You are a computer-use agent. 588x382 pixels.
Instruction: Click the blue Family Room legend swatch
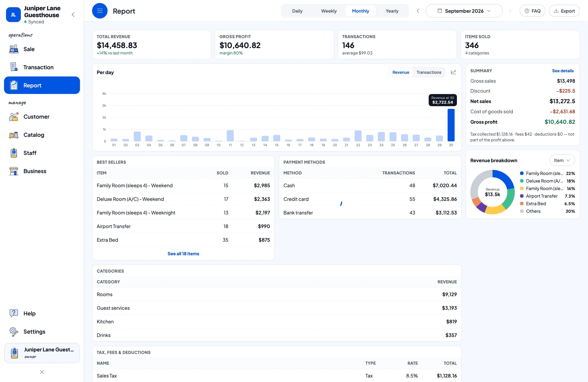click(522, 173)
